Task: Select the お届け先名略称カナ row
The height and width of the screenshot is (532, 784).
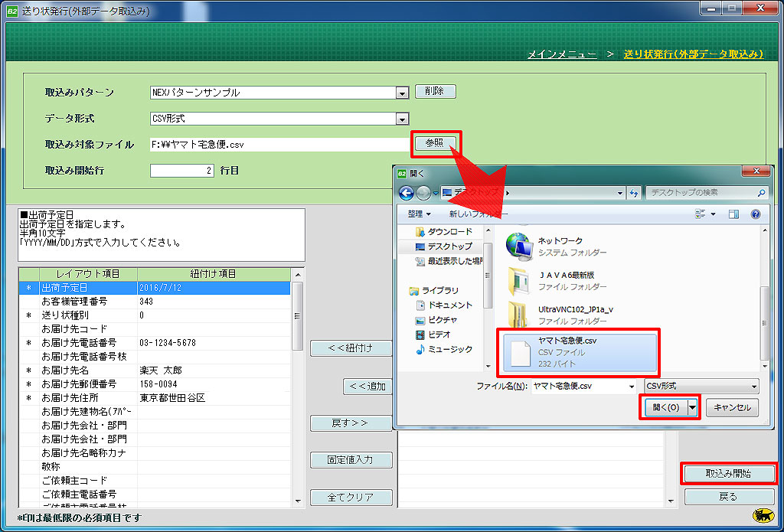Action: click(155, 453)
